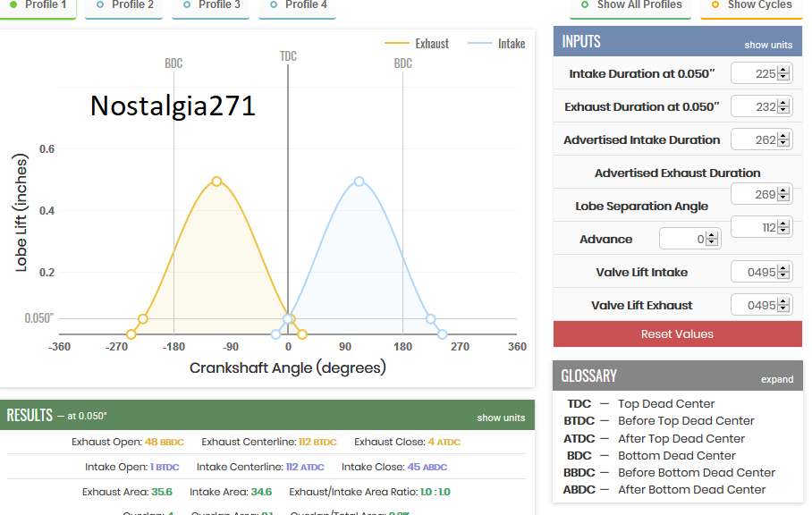Click 'show units' in the Inputs header
The image size is (812, 515).
(768, 45)
